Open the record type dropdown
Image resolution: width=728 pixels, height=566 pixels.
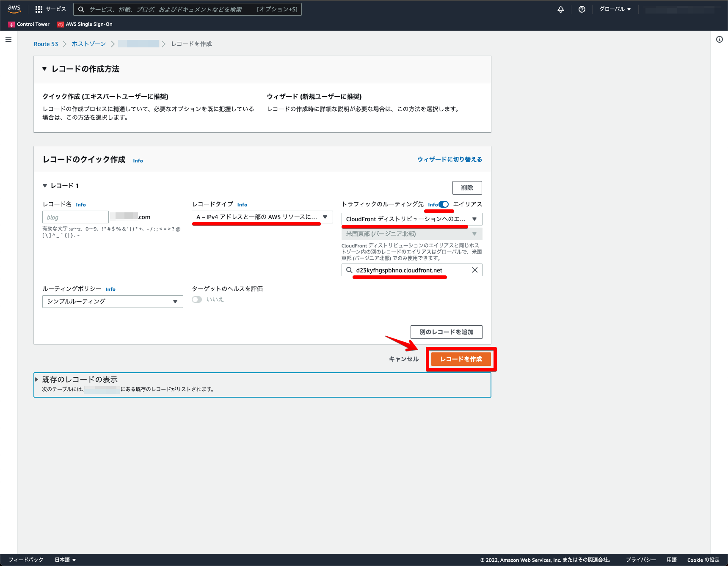[262, 217]
